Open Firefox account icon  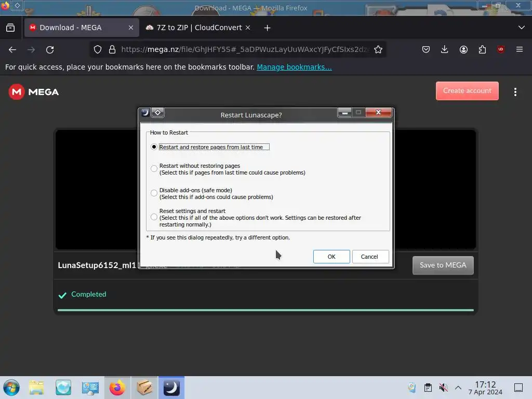(463, 49)
